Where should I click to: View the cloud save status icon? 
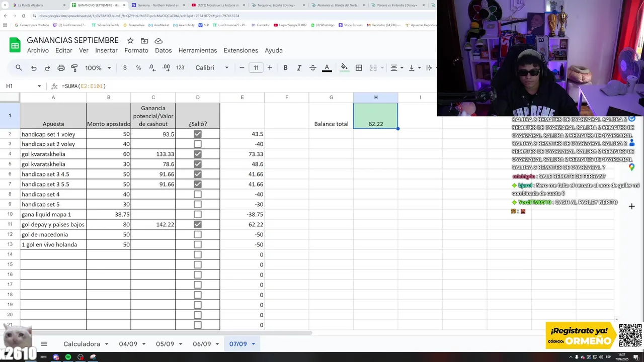[x=158, y=41]
